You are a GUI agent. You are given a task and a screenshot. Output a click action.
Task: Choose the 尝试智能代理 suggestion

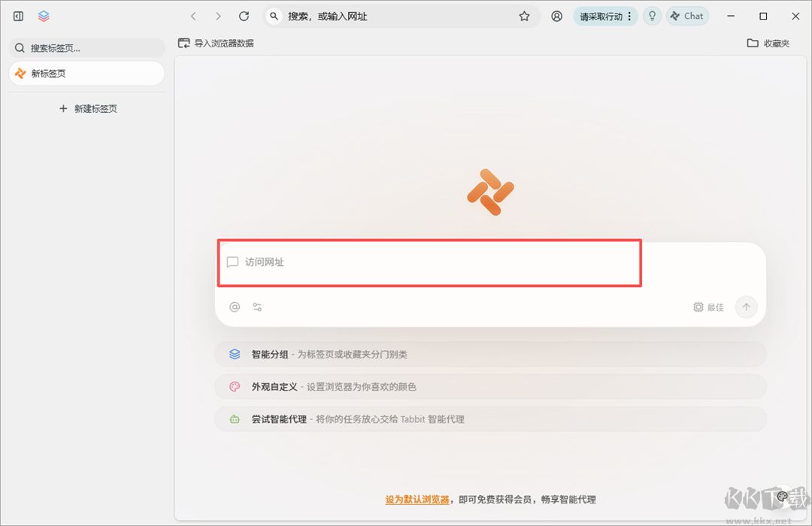(x=490, y=419)
